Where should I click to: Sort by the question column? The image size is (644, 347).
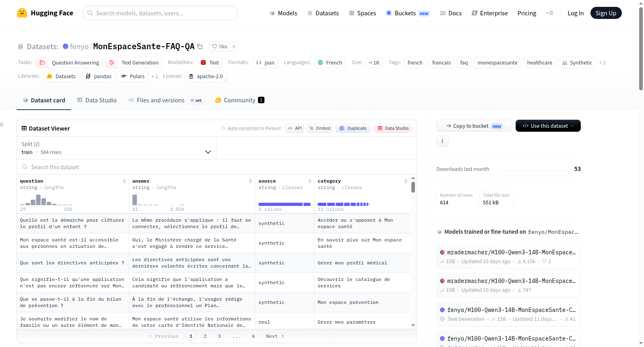[x=124, y=181]
